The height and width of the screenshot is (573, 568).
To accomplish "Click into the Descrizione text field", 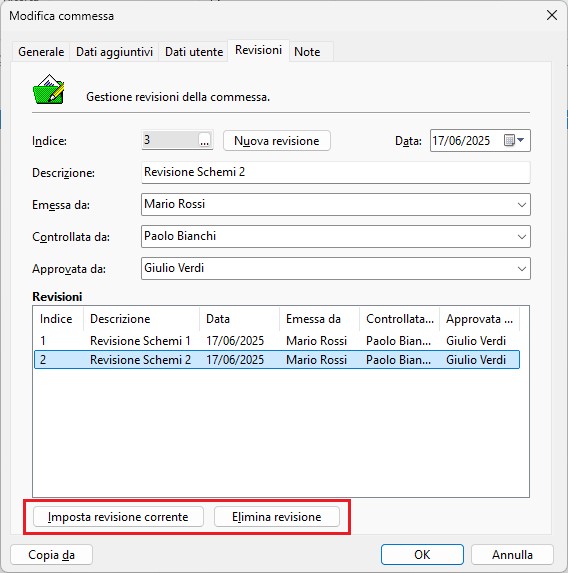I will tap(336, 172).
